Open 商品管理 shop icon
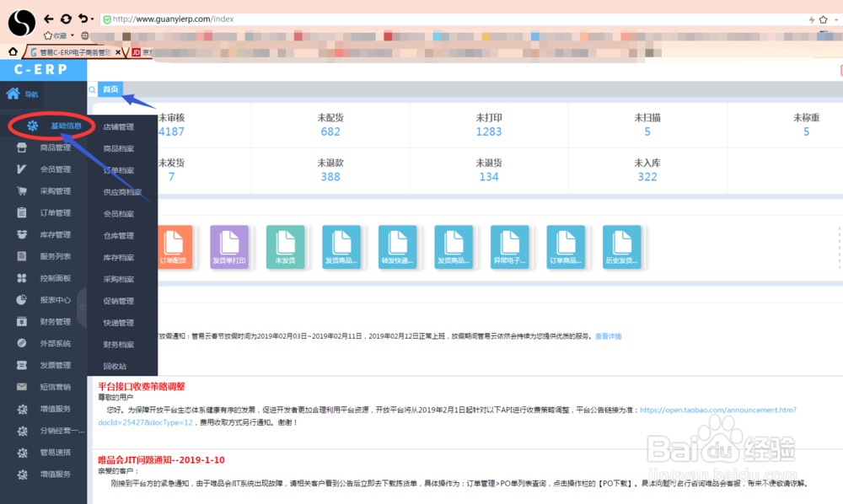The width and height of the screenshot is (843, 504). click(22, 147)
